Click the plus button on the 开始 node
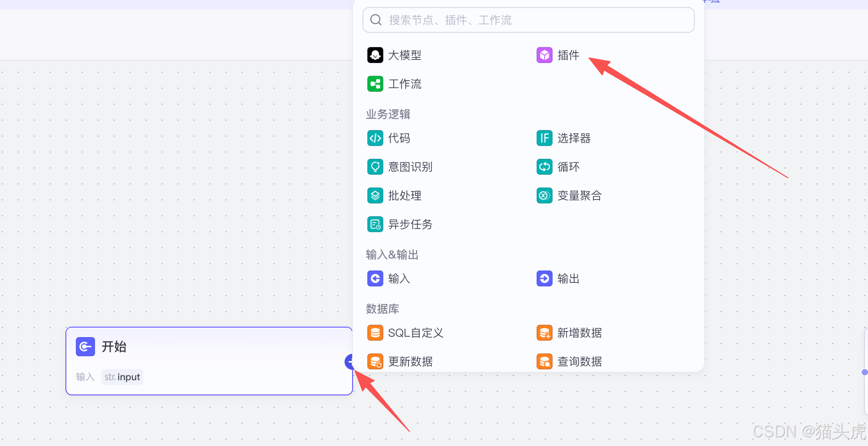Viewport: 868px width, 446px height. [350, 362]
